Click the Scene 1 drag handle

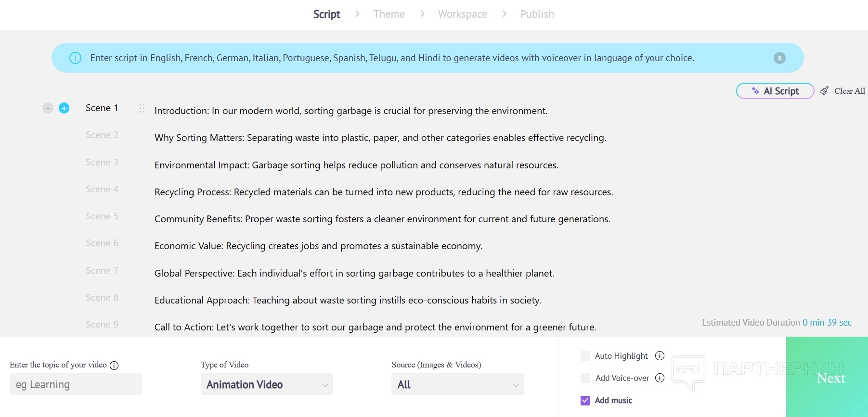click(142, 108)
